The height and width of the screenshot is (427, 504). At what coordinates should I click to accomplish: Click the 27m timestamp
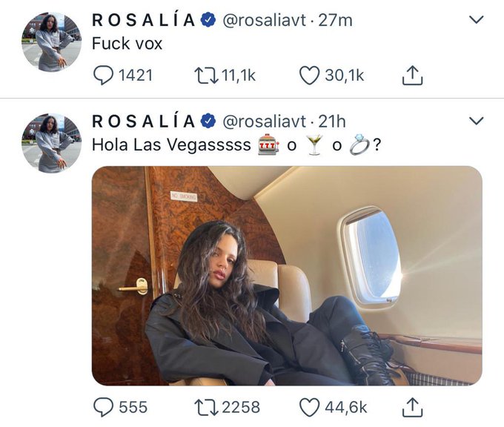335,20
